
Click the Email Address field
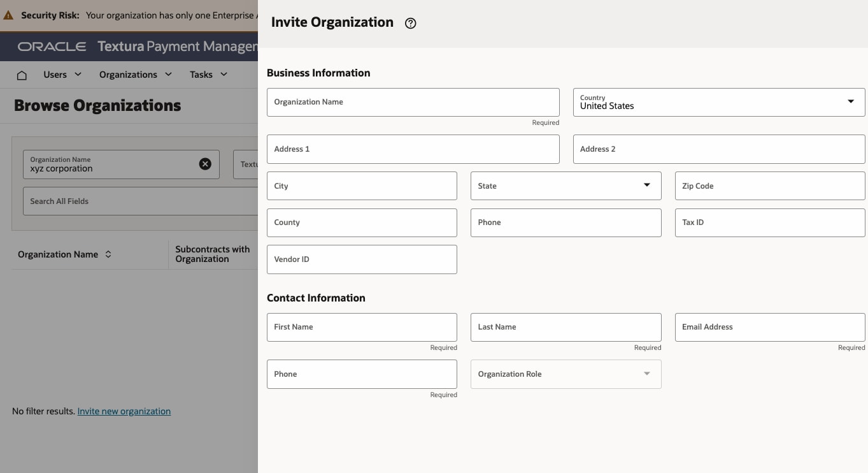769,327
